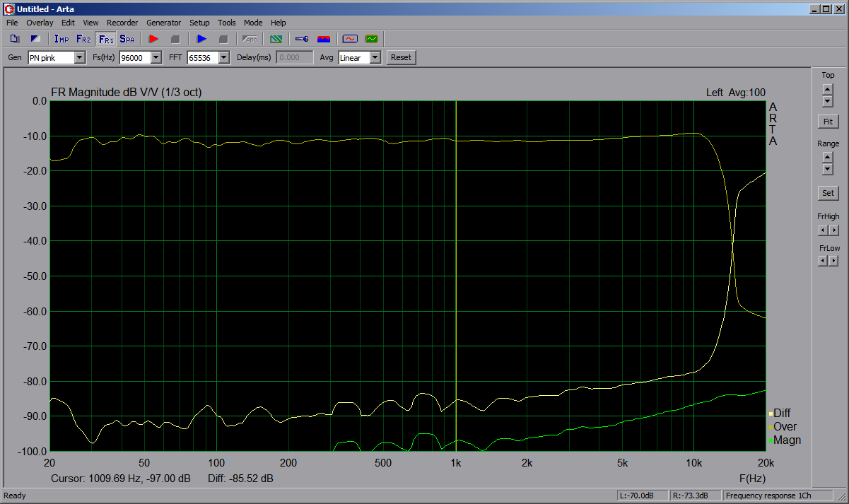
Task: Expand the FFT size dropdown
Action: tap(223, 58)
